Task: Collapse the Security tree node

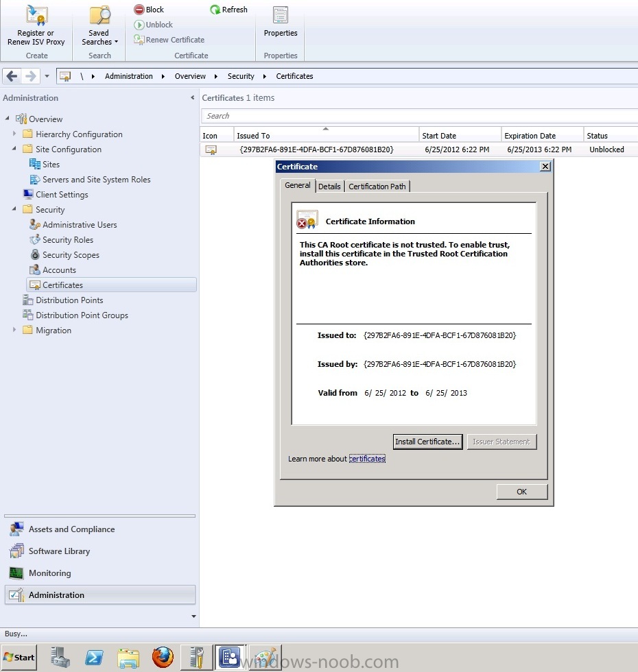Action: [14, 208]
